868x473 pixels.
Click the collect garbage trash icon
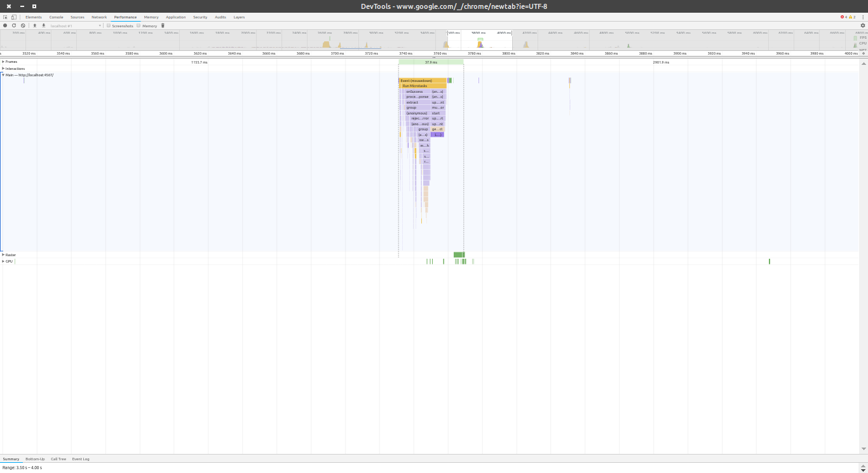[163, 25]
